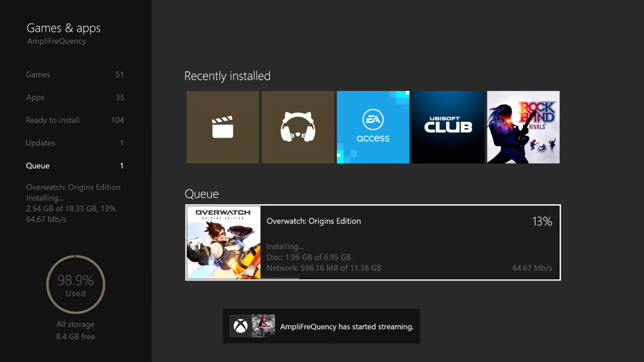644x362 pixels.
Task: Launch the Ubisoft Club tile
Action: pos(448,127)
